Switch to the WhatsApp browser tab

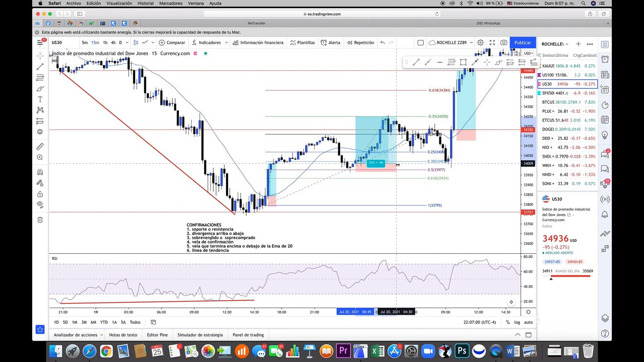click(488, 23)
